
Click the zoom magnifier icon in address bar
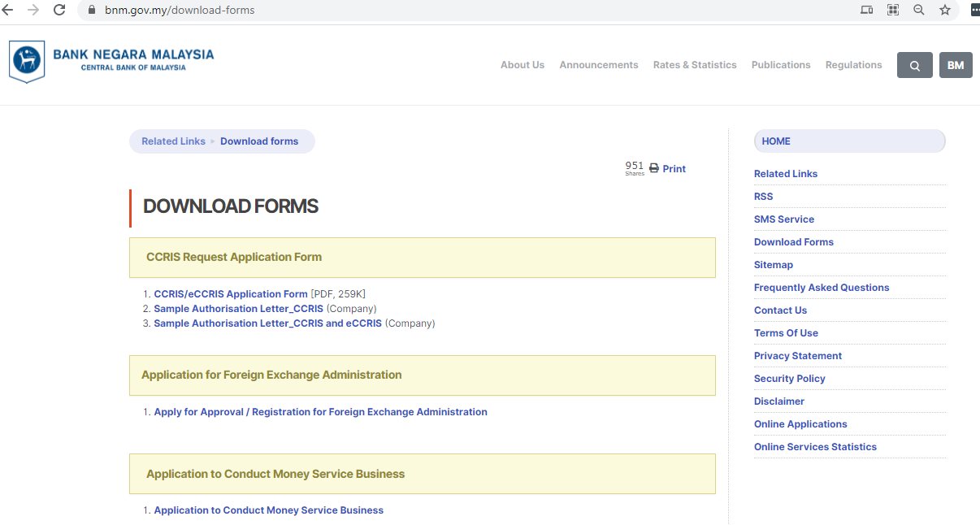tap(918, 10)
